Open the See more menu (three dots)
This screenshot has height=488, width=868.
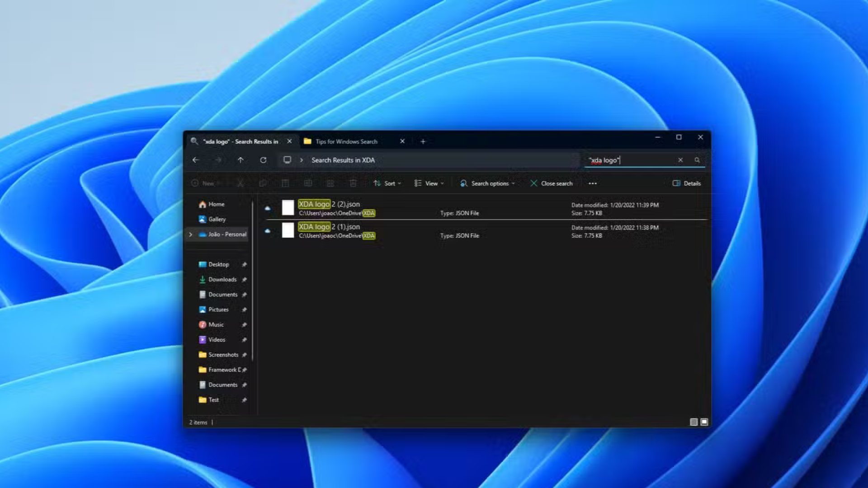pos(592,183)
